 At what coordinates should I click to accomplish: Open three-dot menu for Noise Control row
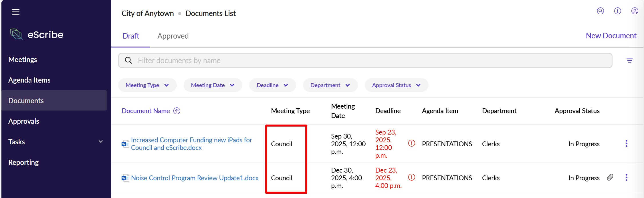tap(626, 177)
